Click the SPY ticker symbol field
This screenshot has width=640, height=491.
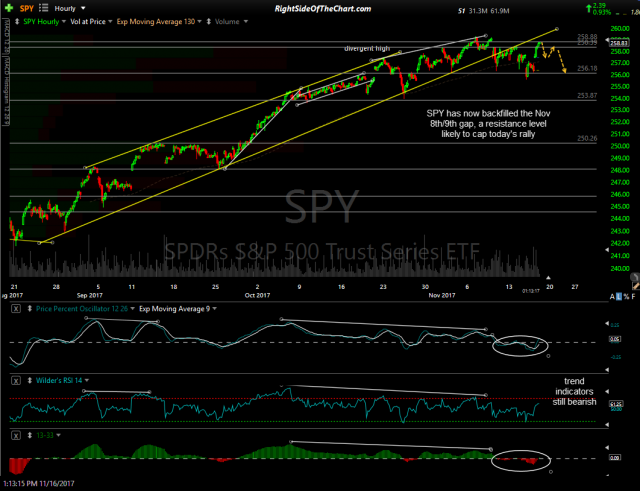pos(27,9)
